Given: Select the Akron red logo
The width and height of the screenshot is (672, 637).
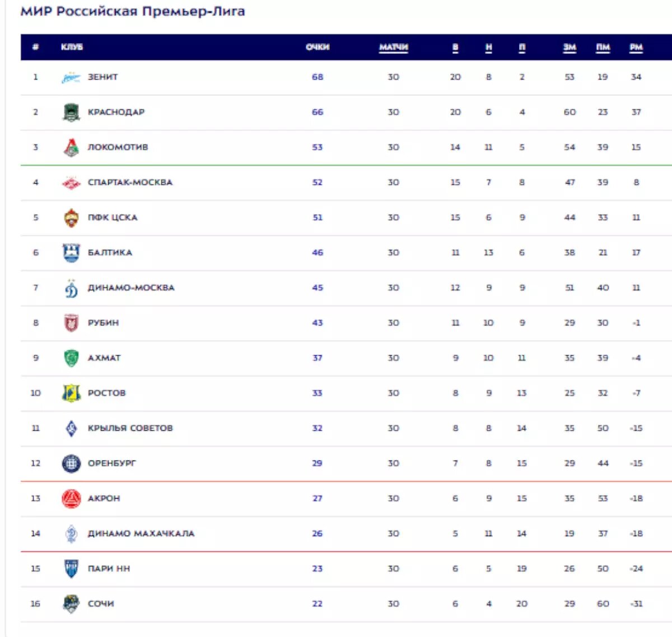Looking at the screenshot, I should pos(71,499).
